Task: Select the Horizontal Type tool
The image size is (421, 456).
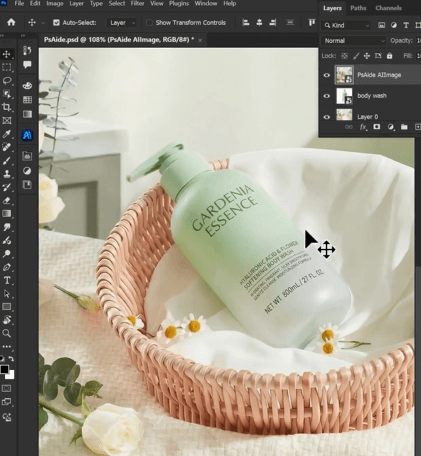Action: (x=7, y=280)
